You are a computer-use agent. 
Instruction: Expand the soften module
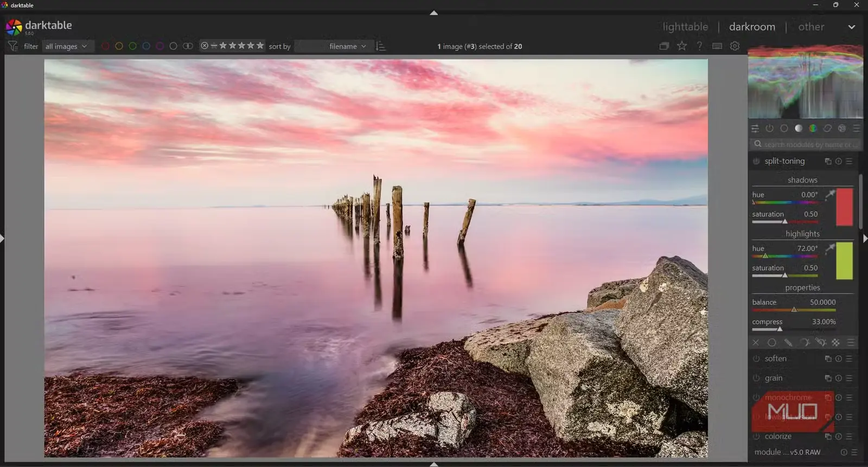[x=775, y=359]
